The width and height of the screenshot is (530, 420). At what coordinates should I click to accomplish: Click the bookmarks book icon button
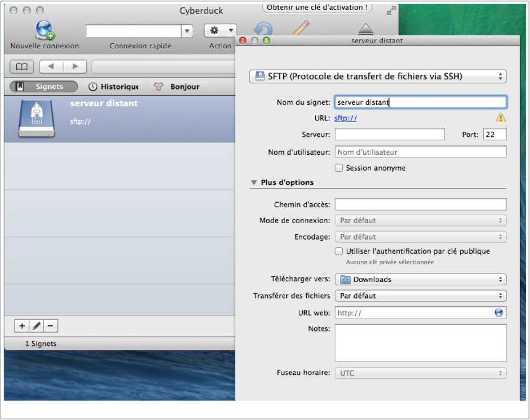(22, 66)
